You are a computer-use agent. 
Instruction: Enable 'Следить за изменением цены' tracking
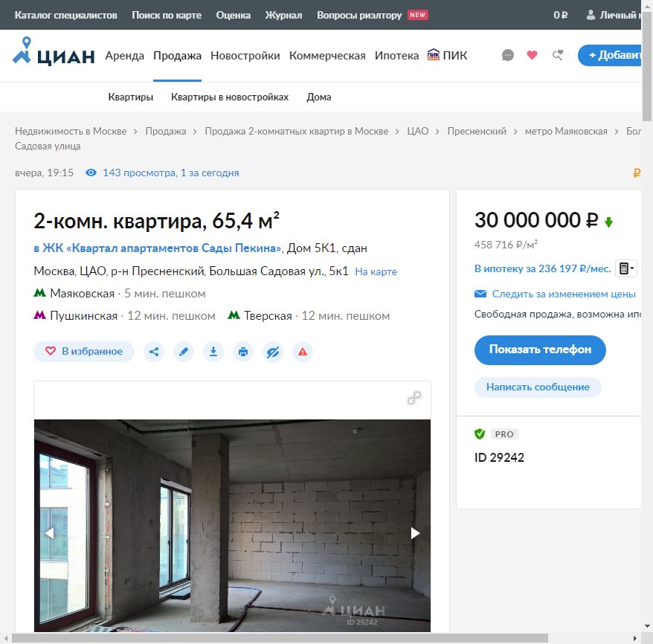563,294
